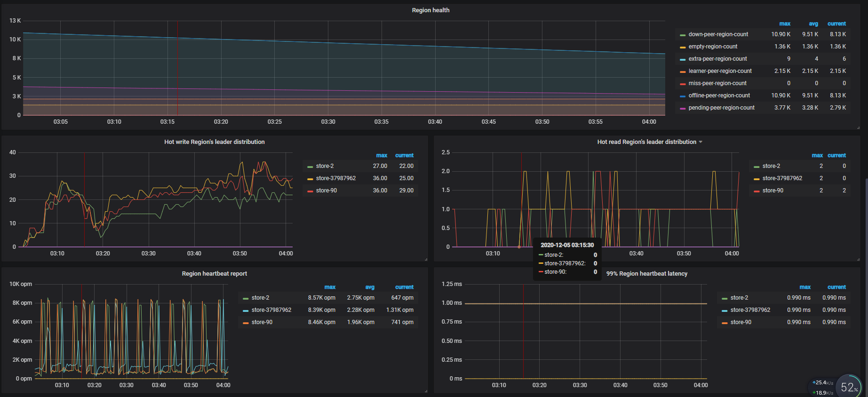Sort Region health legend by avg column

(x=813, y=24)
